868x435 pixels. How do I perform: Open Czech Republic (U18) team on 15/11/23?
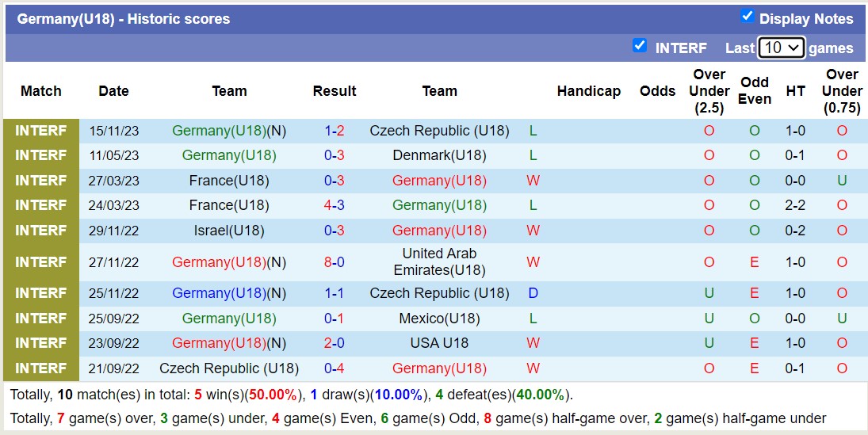pyautogui.click(x=439, y=131)
